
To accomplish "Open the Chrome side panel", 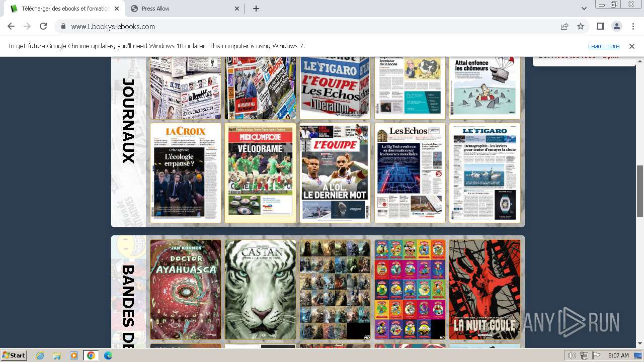I will pyautogui.click(x=600, y=26).
